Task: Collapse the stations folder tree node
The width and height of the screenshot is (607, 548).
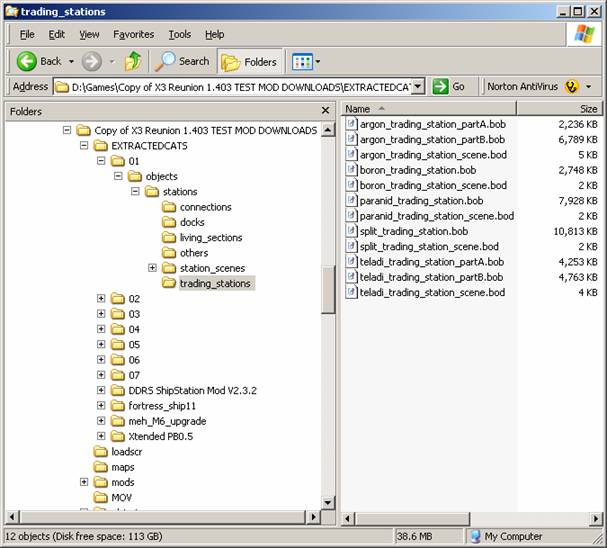Action: [136, 192]
